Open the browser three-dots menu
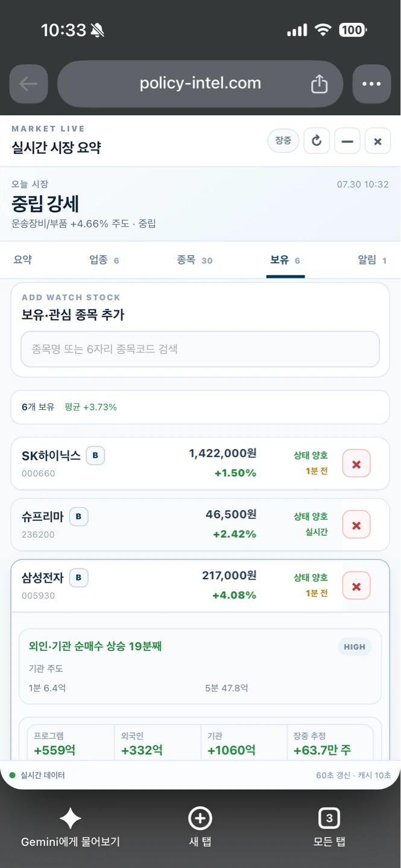This screenshot has height=868, width=401. click(x=371, y=84)
